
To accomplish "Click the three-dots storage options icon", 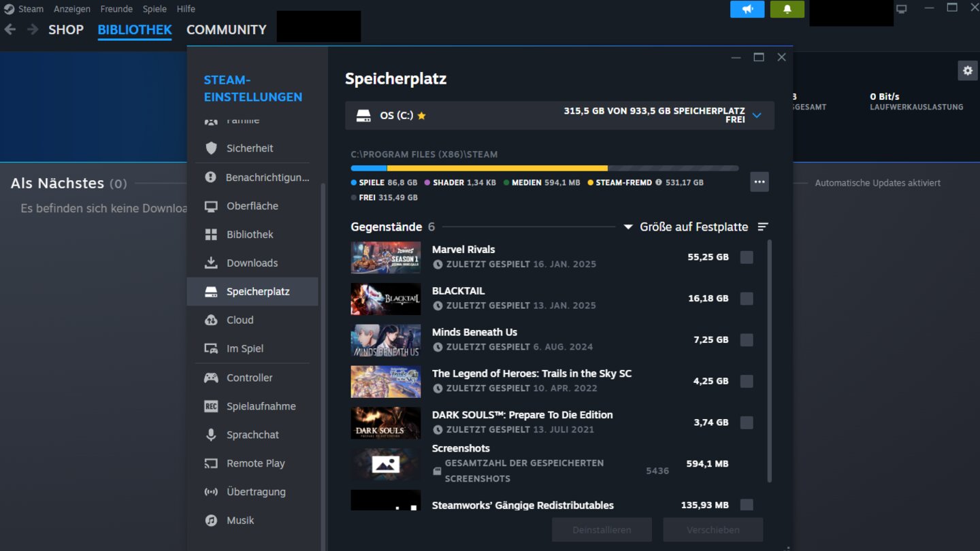I will 759,182.
